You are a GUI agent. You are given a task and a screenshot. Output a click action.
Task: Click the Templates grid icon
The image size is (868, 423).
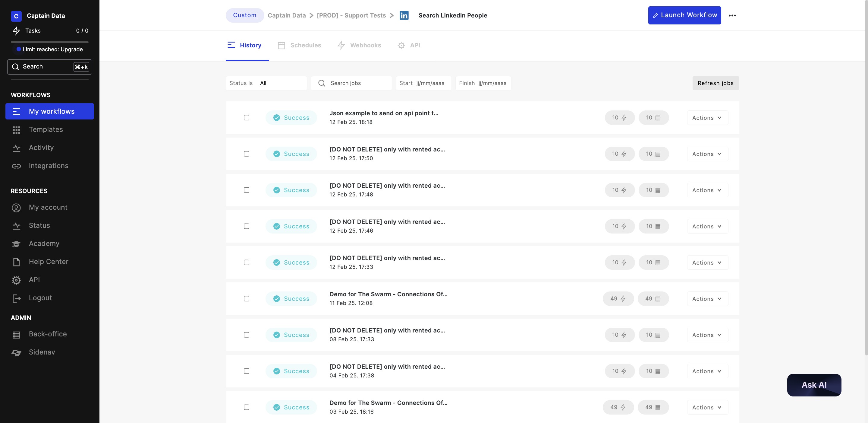pos(16,130)
